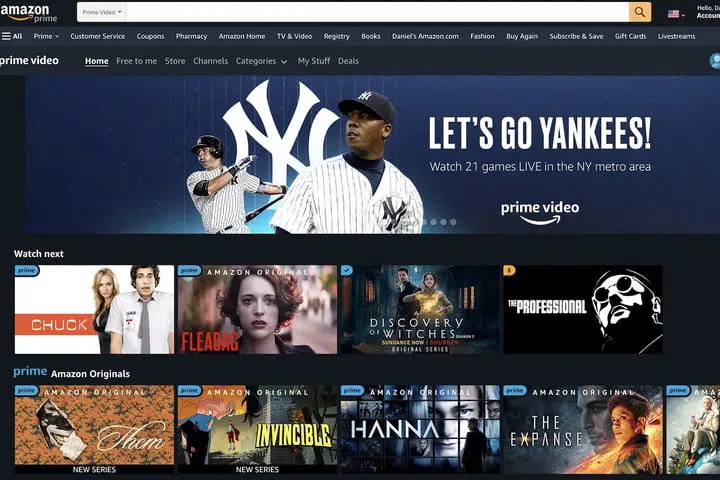Screen dimensions: 720x480
Task: Open Hello Account menu
Action: pyautogui.click(x=708, y=12)
